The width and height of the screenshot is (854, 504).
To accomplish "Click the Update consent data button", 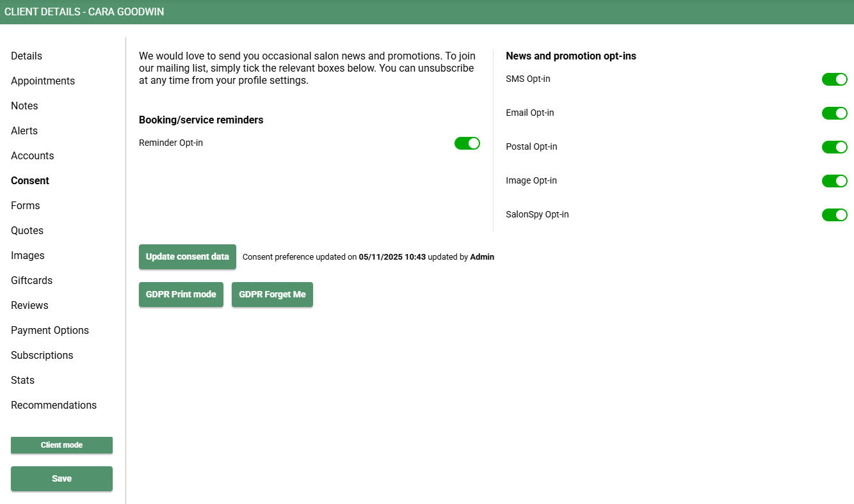I will (x=187, y=256).
